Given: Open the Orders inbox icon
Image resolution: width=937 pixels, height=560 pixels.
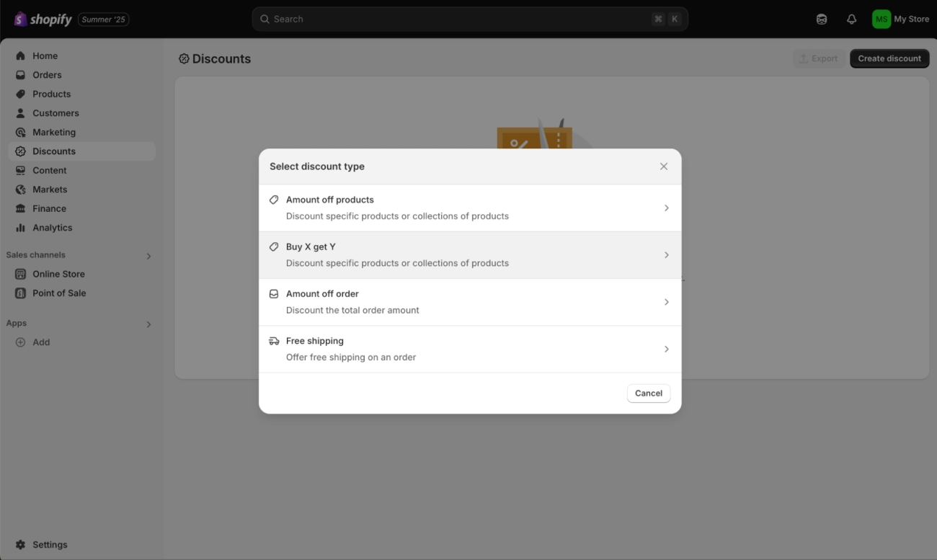Looking at the screenshot, I should tap(20, 75).
